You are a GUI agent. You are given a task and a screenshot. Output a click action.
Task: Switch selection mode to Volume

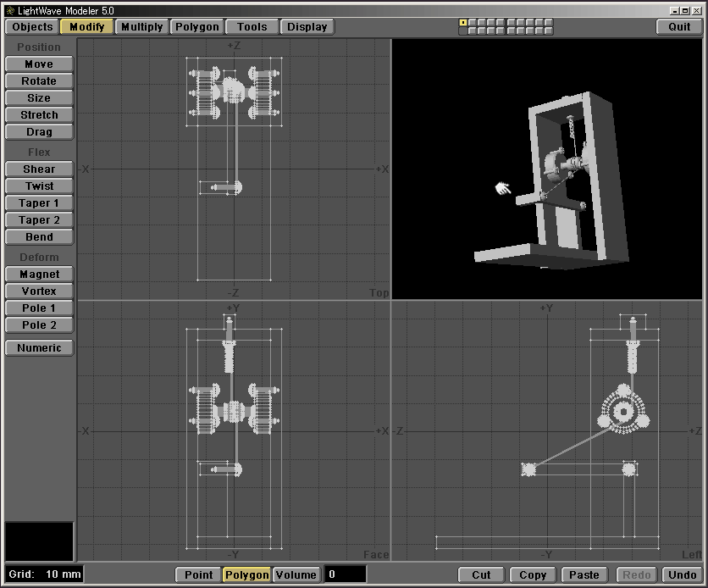click(x=296, y=574)
